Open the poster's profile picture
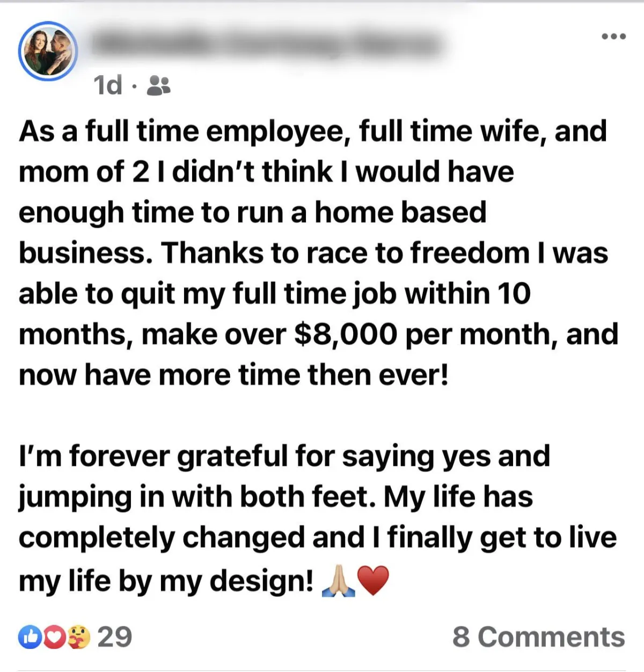 [48, 51]
